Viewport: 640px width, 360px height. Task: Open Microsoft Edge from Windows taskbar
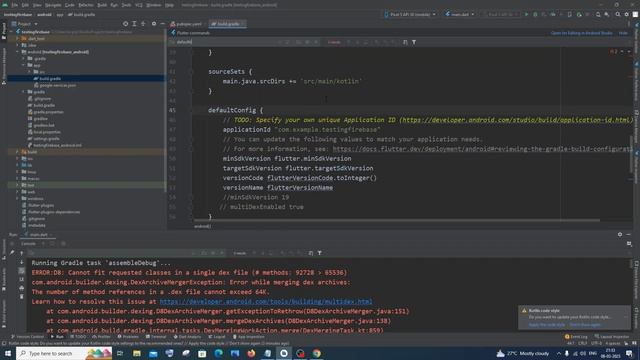click(218, 353)
